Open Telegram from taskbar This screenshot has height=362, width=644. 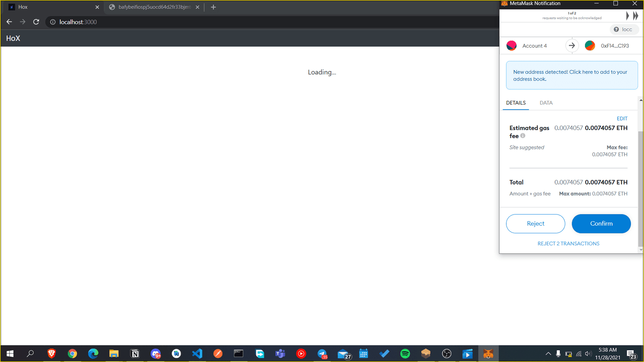pyautogui.click(x=322, y=354)
